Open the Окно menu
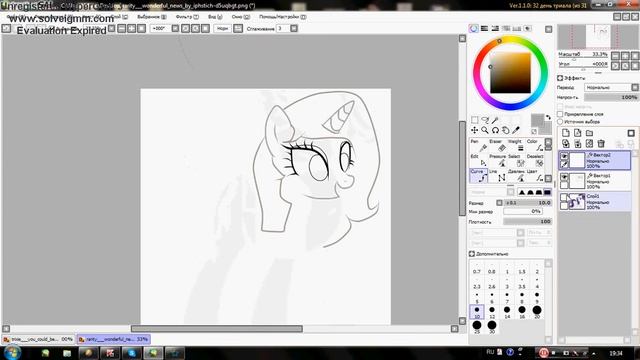This screenshot has width=640, height=360. tap(241, 17)
